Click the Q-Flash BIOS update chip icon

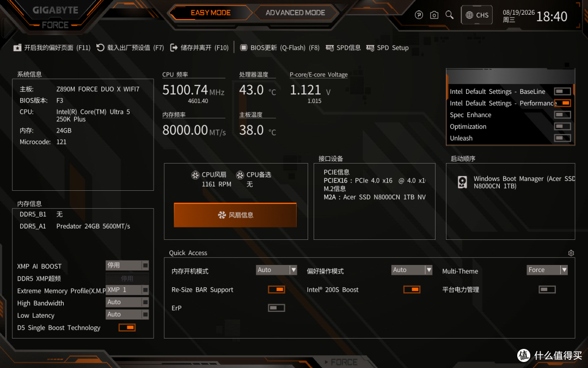pos(244,47)
